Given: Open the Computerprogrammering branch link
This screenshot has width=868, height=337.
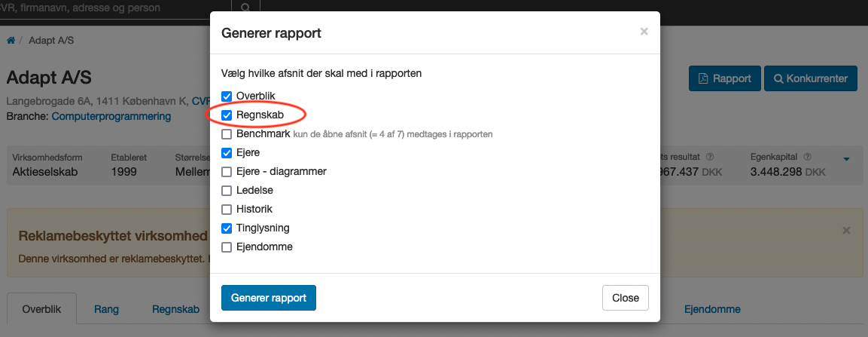Looking at the screenshot, I should 111,116.
